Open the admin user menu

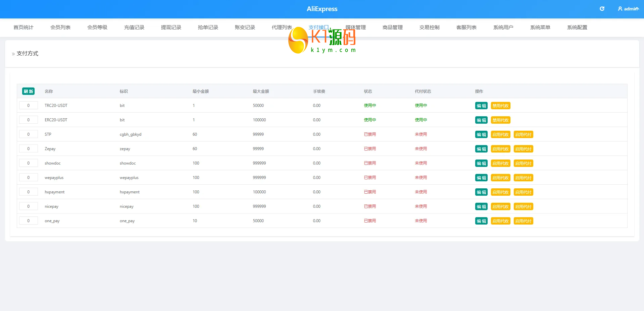628,9
